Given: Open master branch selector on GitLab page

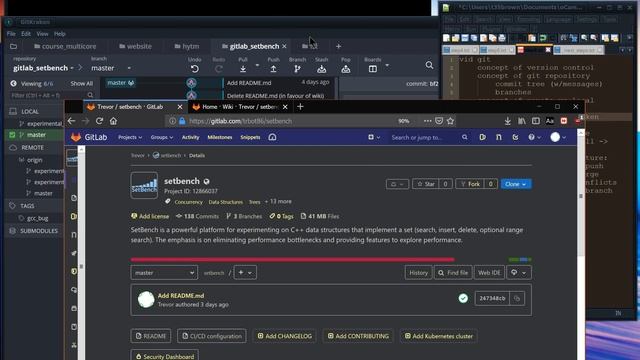Looking at the screenshot, I should point(164,273).
